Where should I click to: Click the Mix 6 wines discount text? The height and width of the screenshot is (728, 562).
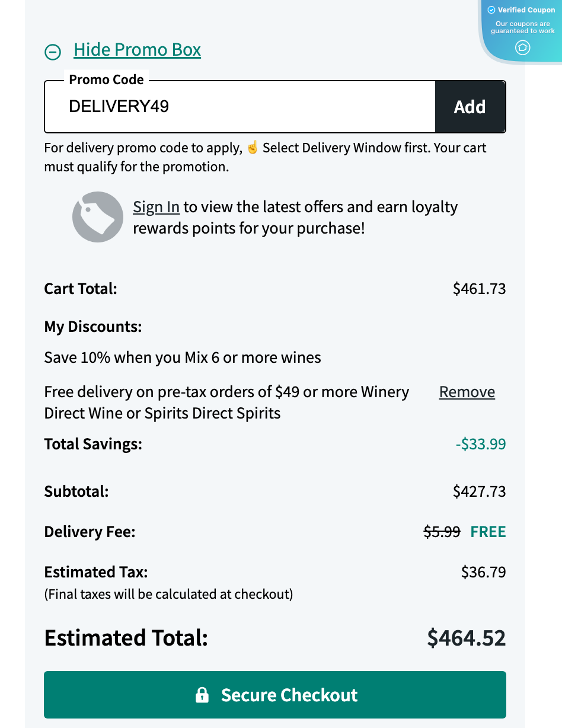point(183,357)
